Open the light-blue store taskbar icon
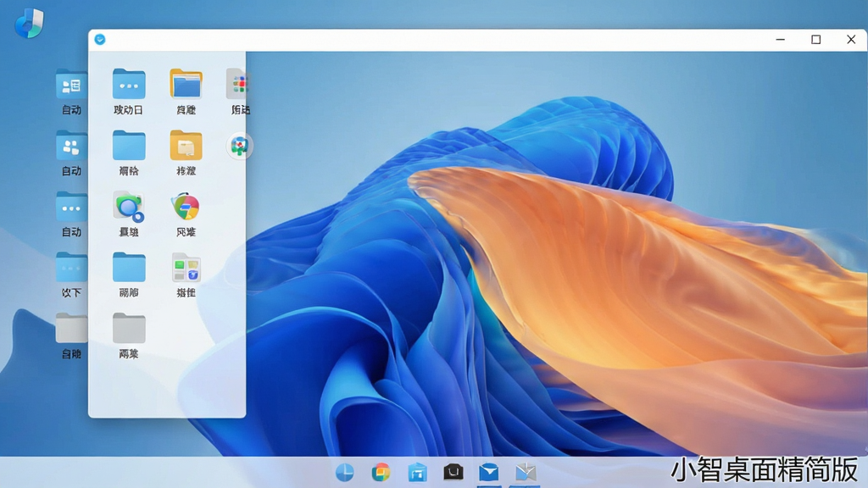This screenshot has height=488, width=868. (417, 473)
